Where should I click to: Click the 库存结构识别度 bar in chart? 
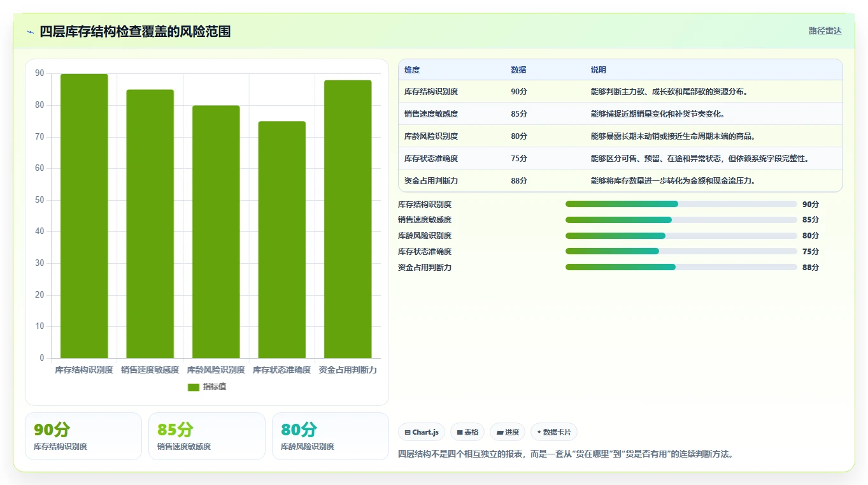[84, 216]
